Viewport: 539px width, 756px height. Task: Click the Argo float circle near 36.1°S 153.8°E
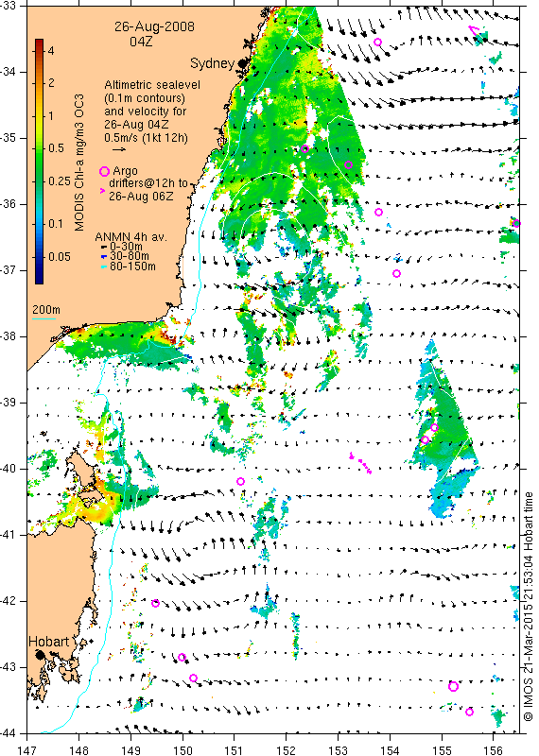[379, 212]
